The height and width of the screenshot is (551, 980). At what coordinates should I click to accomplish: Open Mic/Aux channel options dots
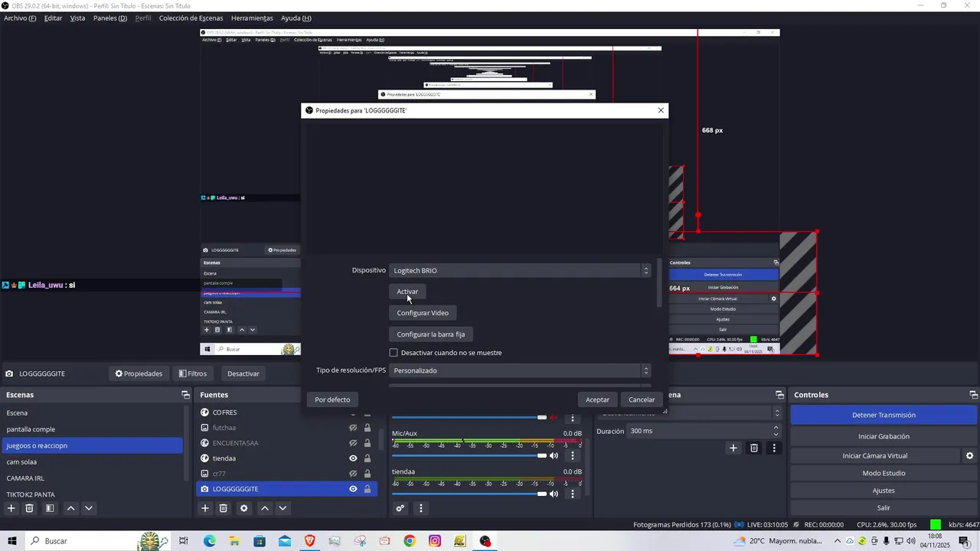pos(573,456)
